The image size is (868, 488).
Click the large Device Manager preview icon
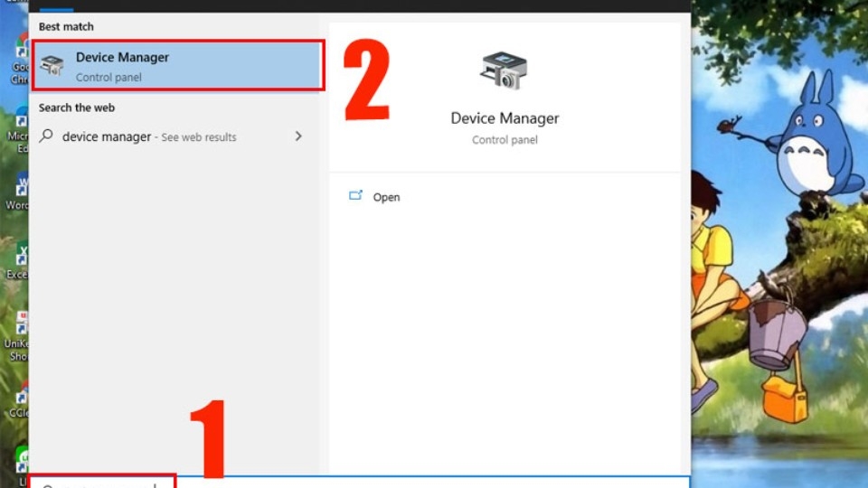coord(504,70)
